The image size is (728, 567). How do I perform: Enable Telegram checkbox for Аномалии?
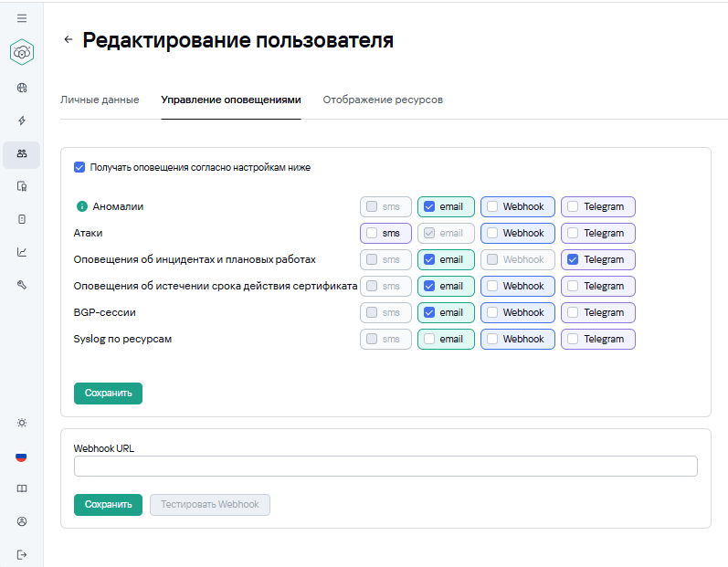point(573,207)
